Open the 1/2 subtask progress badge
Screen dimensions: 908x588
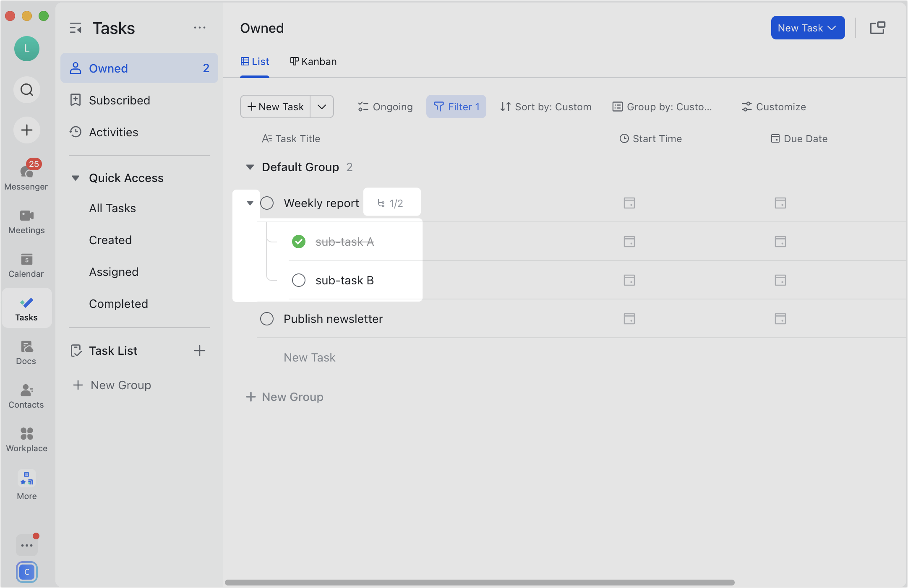[x=391, y=202]
